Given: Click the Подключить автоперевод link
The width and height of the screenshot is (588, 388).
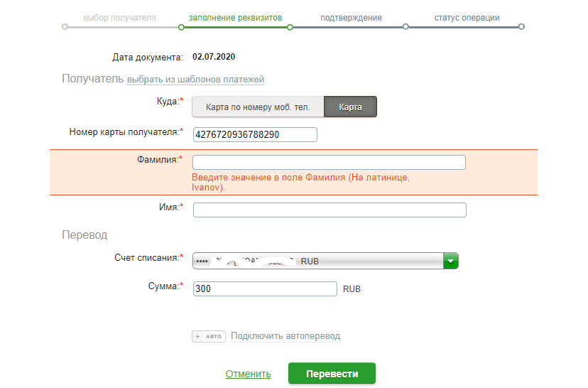Looking at the screenshot, I should click(285, 336).
